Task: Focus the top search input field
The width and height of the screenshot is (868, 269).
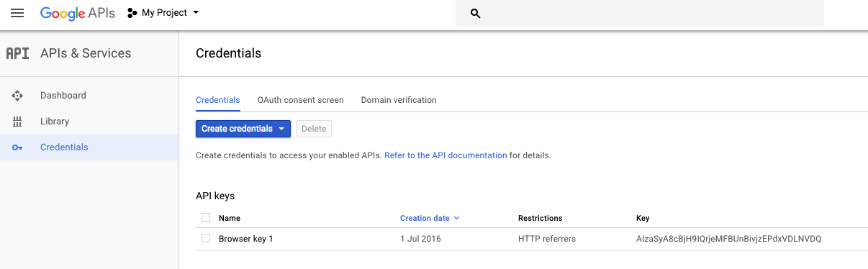Action: 640,13
